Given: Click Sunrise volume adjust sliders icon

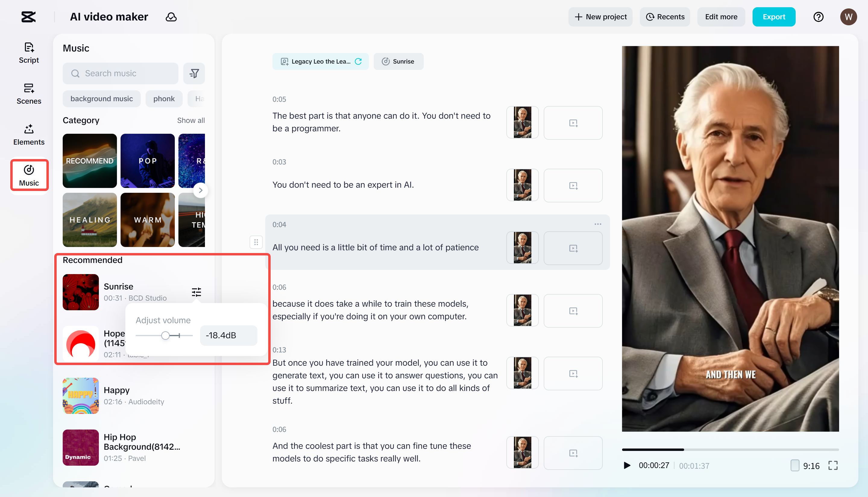Looking at the screenshot, I should pyautogui.click(x=196, y=292).
